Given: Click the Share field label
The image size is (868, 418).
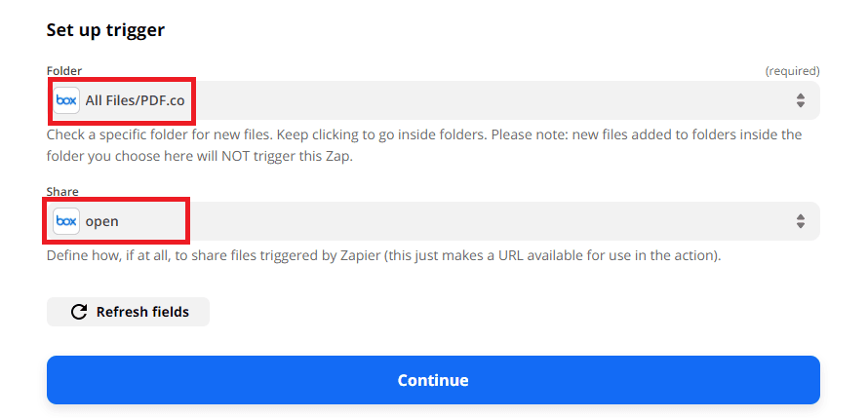Looking at the screenshot, I should [x=62, y=192].
